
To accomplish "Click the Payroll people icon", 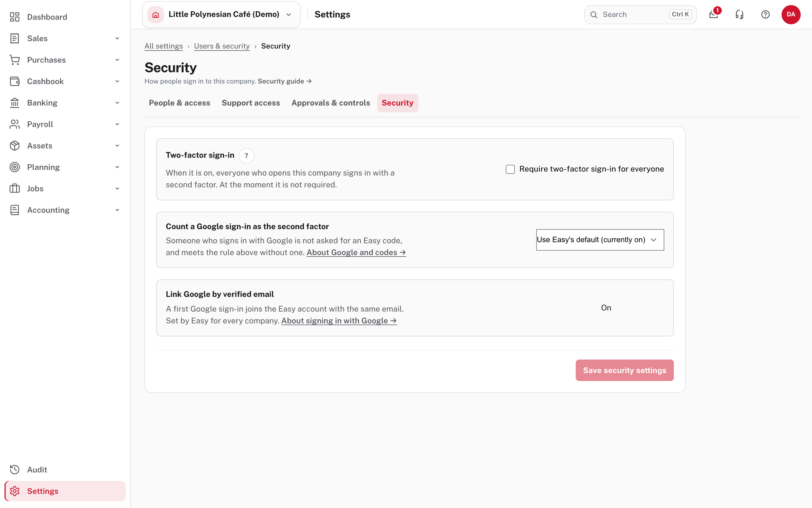I will [x=14, y=124].
